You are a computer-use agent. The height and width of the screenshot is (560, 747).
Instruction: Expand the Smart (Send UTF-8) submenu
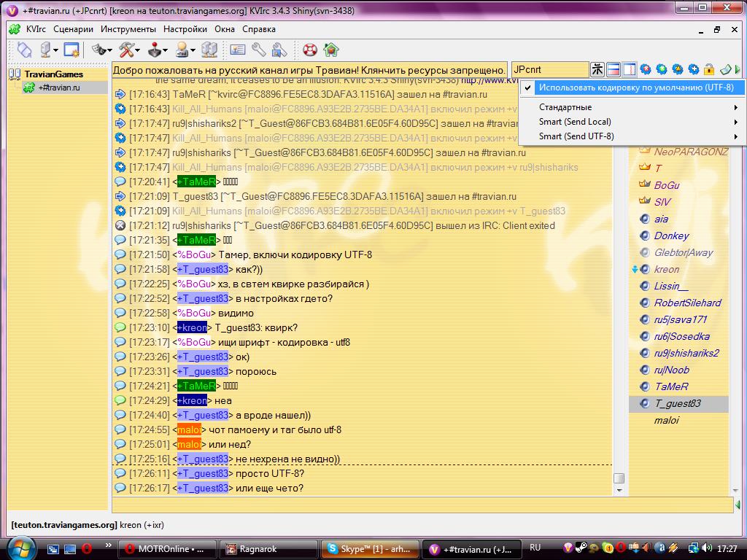631,136
